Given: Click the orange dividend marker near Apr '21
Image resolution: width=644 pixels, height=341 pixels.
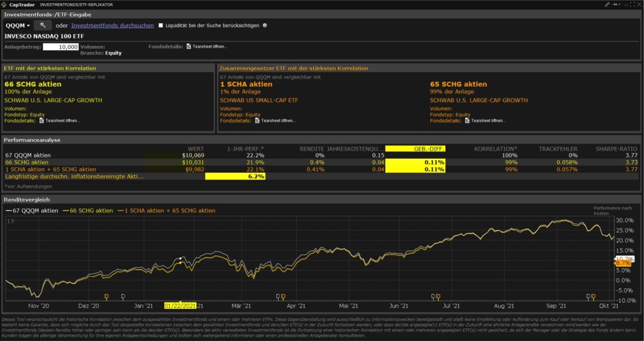Looking at the screenshot, I should [283, 296].
